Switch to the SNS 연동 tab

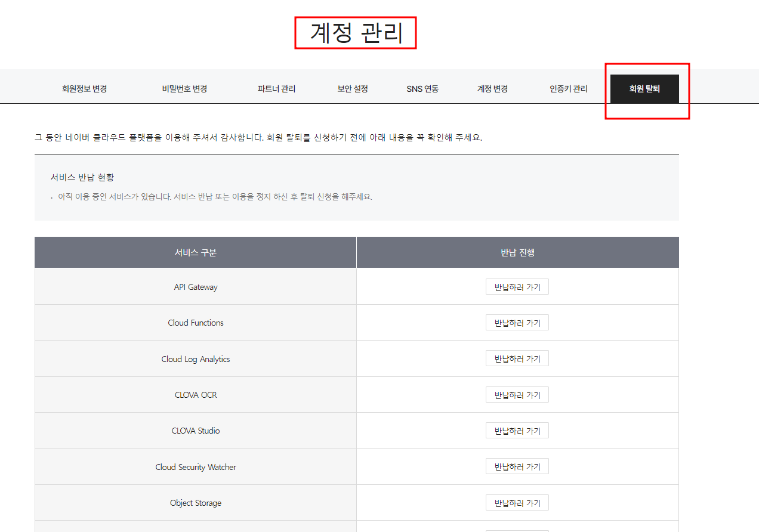(x=423, y=88)
